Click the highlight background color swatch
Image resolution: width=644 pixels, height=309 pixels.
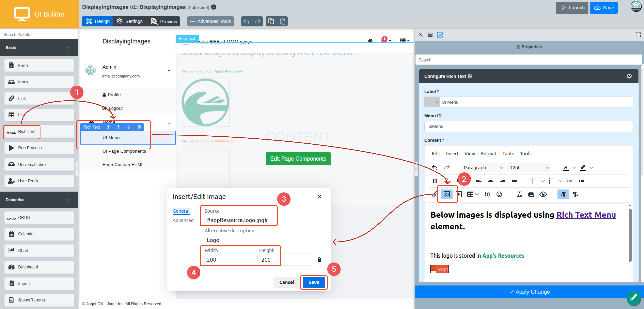(583, 168)
